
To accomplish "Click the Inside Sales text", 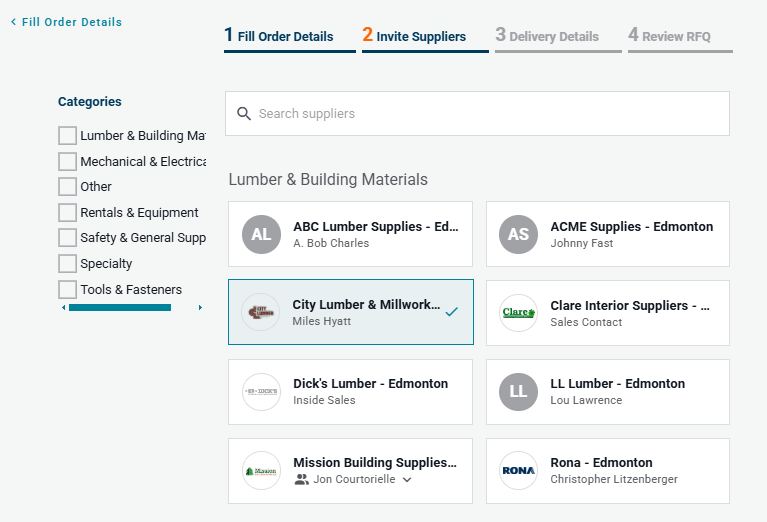I will point(324,400).
